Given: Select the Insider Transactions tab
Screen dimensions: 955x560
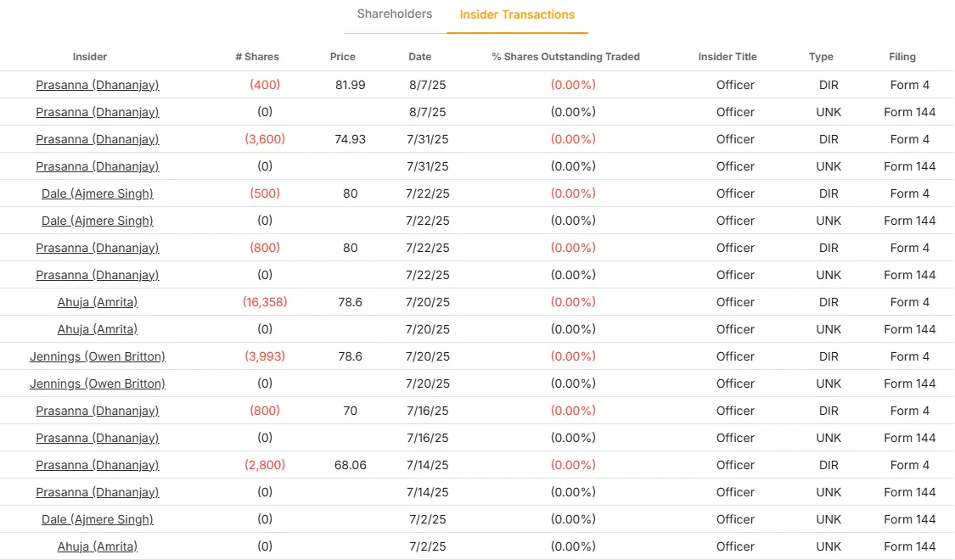Looking at the screenshot, I should coord(517,15).
